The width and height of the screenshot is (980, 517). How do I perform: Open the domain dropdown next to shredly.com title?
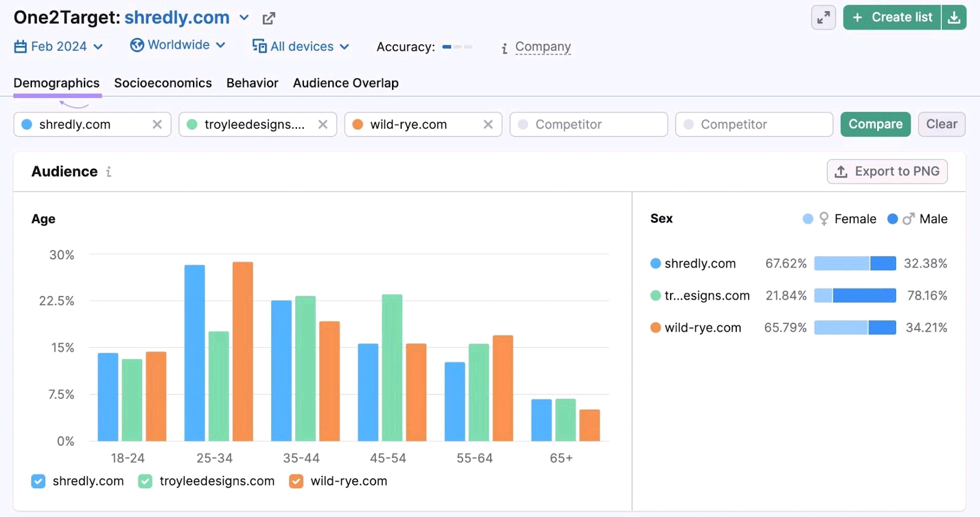coord(244,18)
